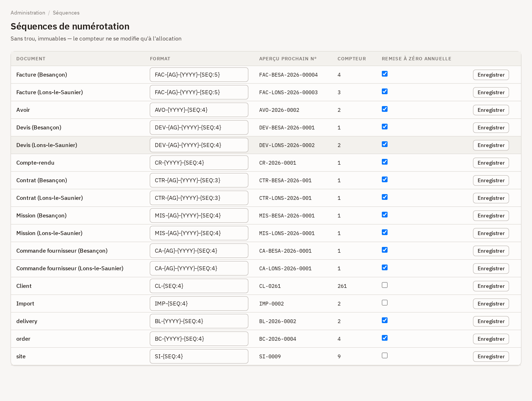The width and height of the screenshot is (532, 401).
Task: Toggle annual reset for Devis (Besançon)
Action: point(384,127)
